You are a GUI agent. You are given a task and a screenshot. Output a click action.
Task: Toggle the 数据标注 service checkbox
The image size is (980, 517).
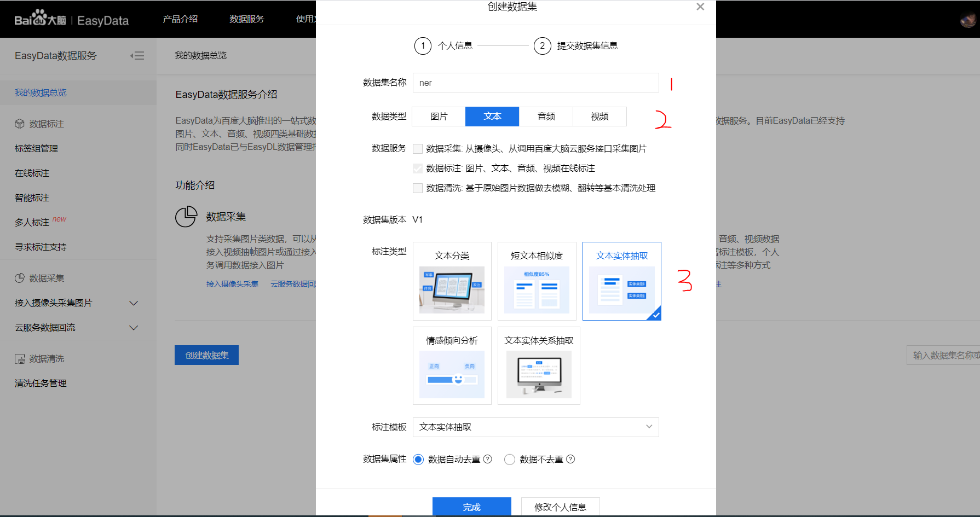418,169
